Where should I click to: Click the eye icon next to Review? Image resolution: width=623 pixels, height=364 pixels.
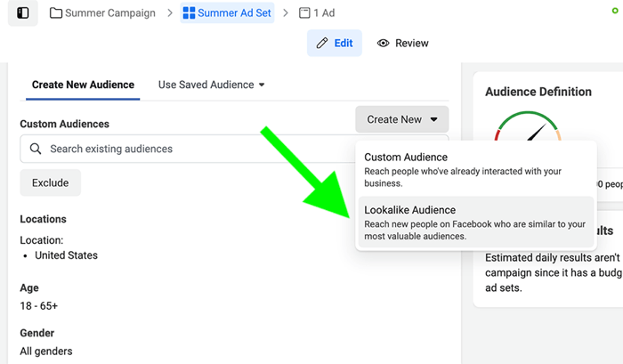tap(384, 43)
